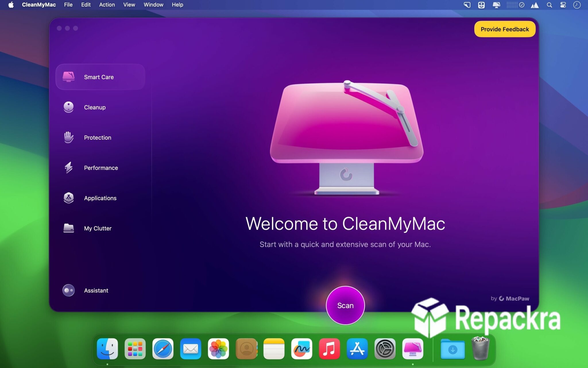
Task: Open System Settings from the Dock
Action: coord(385,349)
